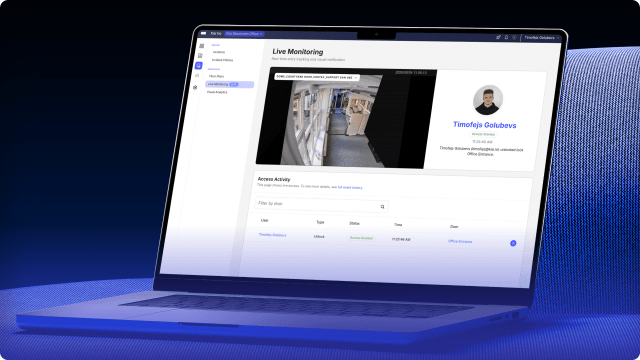Image resolution: width=640 pixels, height=360 pixels.
Task: Select the highlighted blue sidebar icon
Action: [x=198, y=65]
